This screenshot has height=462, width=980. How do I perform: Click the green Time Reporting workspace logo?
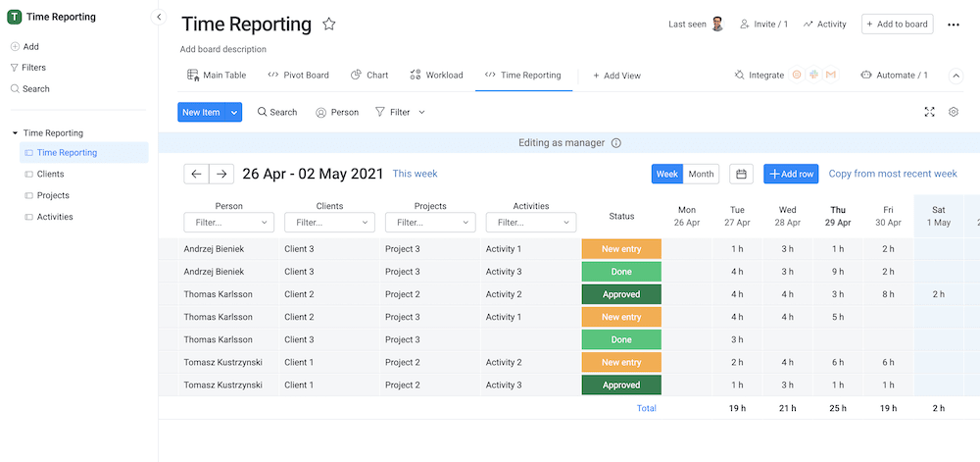click(15, 17)
